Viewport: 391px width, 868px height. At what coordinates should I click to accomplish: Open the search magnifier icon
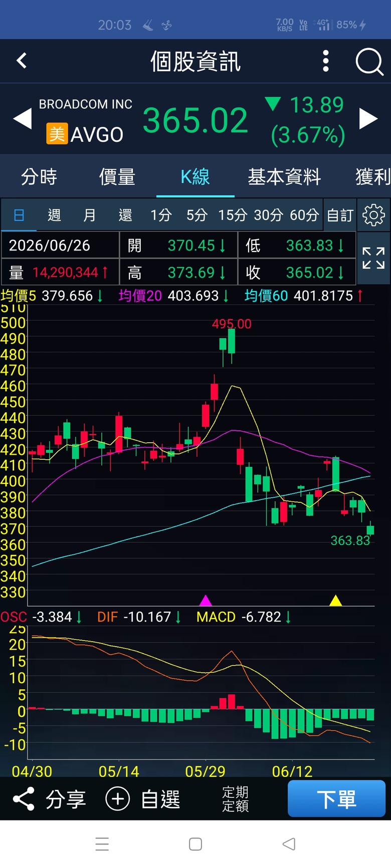click(369, 62)
